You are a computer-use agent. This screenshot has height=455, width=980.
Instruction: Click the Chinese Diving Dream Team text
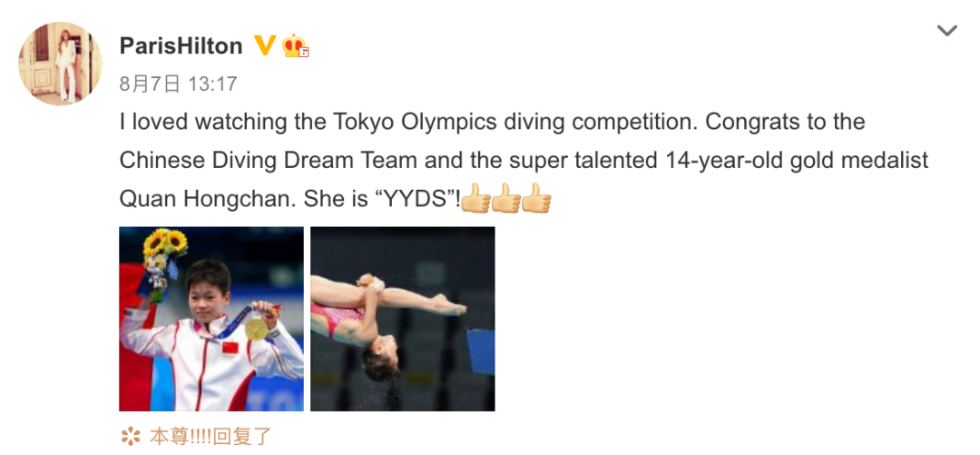pyautogui.click(x=268, y=160)
